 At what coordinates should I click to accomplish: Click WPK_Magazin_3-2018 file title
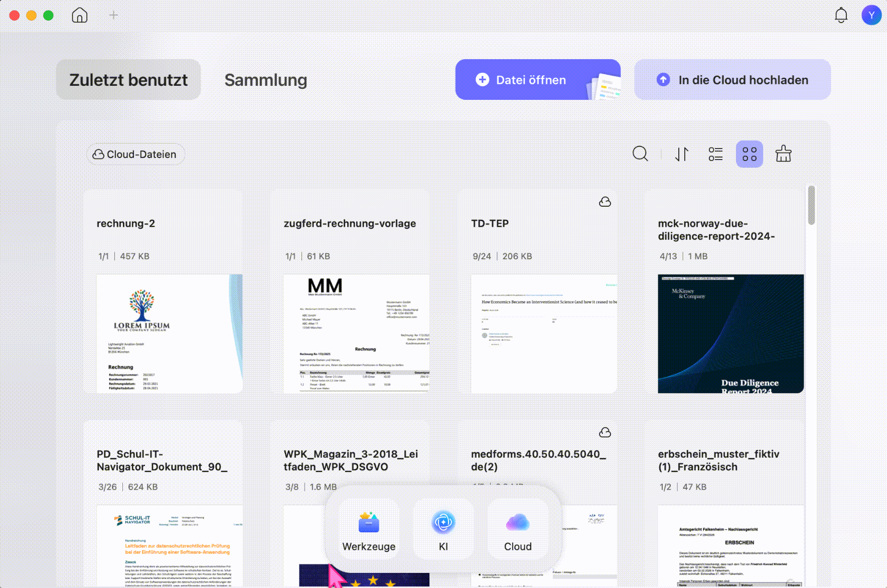pos(351,461)
